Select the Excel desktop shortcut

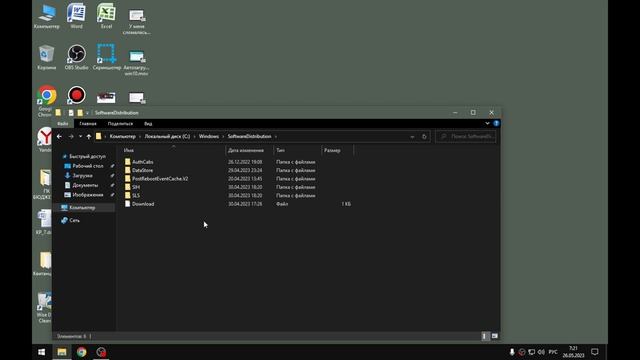click(106, 17)
